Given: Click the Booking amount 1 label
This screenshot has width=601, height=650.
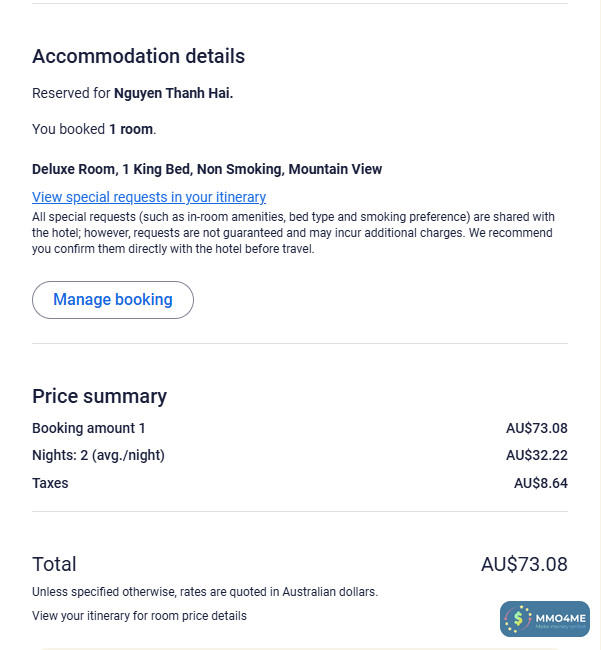Looking at the screenshot, I should 89,428.
